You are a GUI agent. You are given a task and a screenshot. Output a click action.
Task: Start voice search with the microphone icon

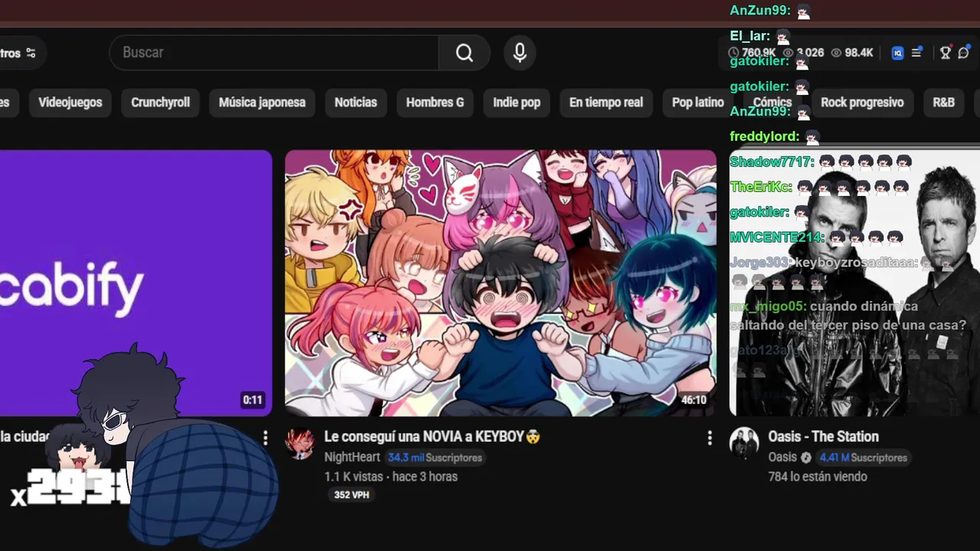coord(520,52)
